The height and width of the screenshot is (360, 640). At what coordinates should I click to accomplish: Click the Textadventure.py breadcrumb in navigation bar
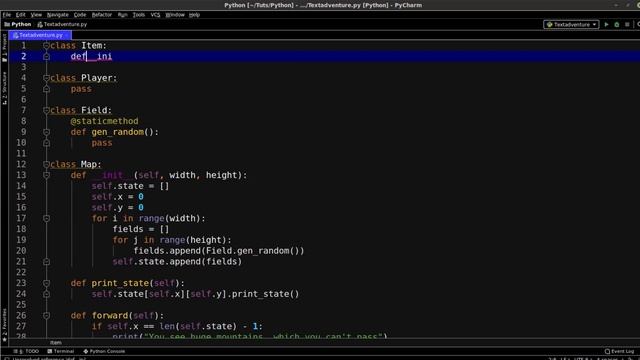[62, 24]
